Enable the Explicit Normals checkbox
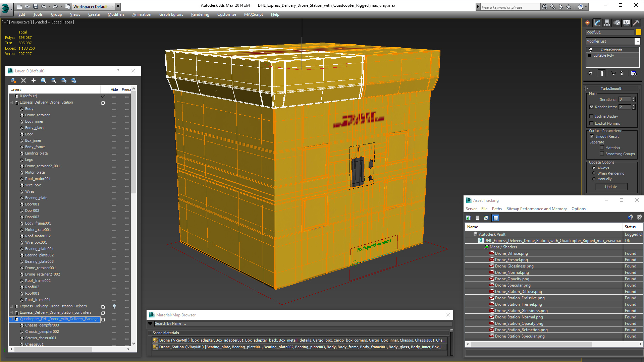The image size is (644, 362). pos(592,123)
